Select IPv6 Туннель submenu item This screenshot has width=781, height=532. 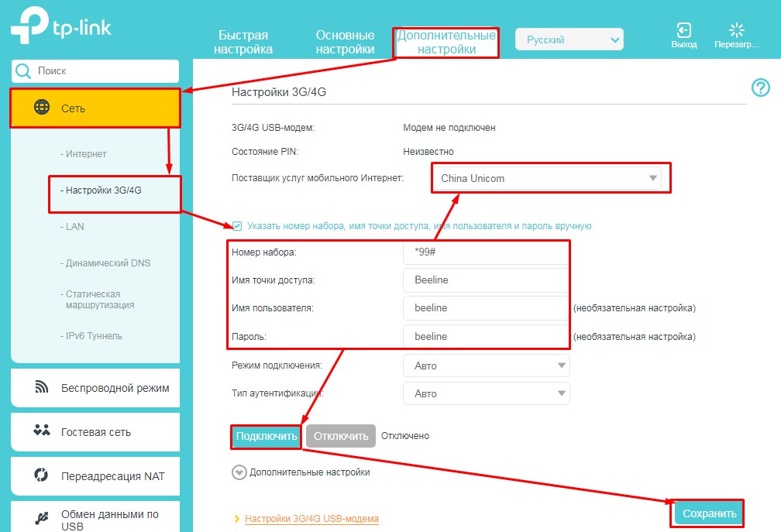(x=91, y=336)
